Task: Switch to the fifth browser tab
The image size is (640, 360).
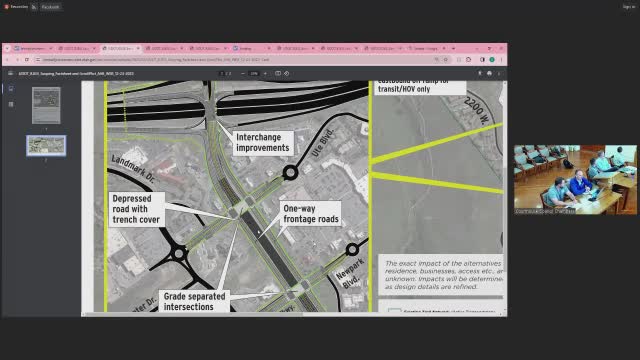Action: [x=208, y=48]
